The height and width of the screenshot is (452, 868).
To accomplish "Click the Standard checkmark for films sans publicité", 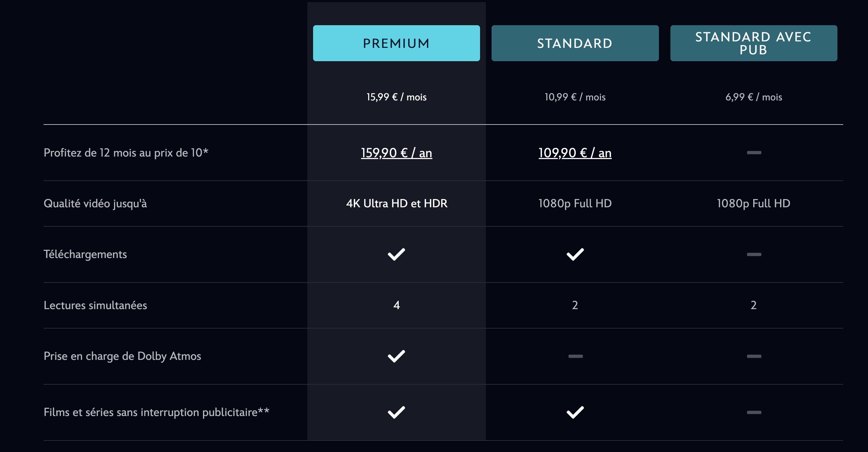I will 575,411.
